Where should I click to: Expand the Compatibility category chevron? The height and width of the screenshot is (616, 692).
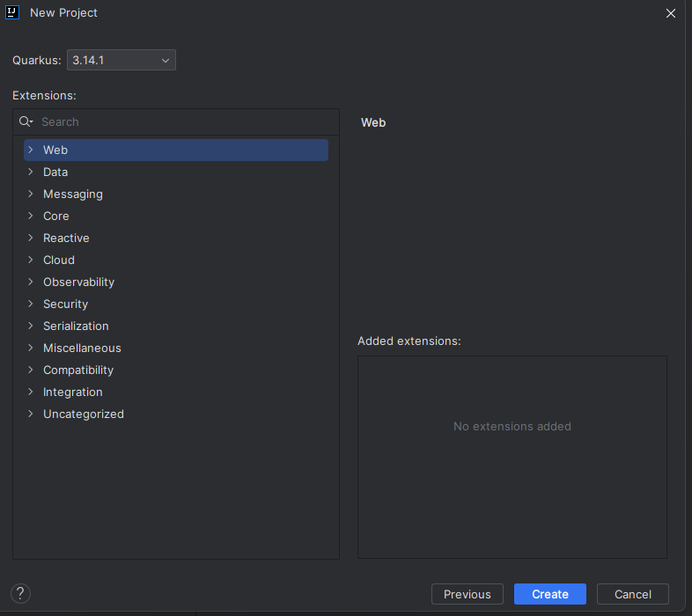point(31,370)
